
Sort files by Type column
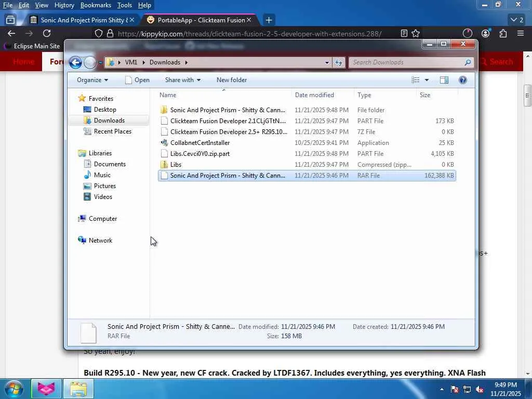[385, 95]
